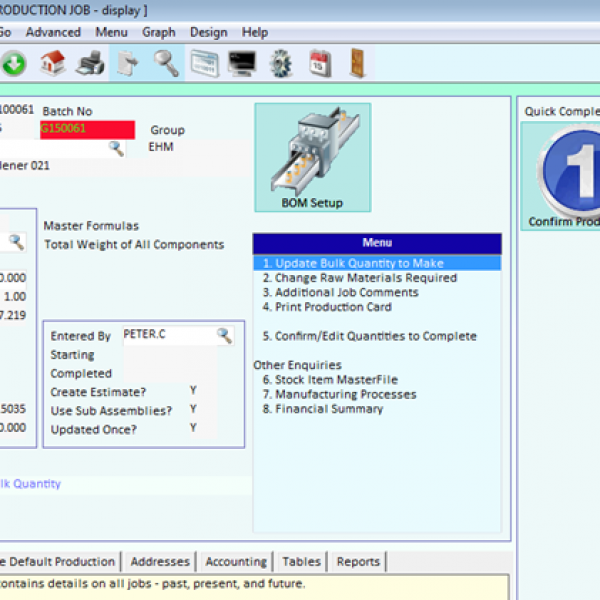Click the Starting date field
Screen dimensions: 600x600
170,354
